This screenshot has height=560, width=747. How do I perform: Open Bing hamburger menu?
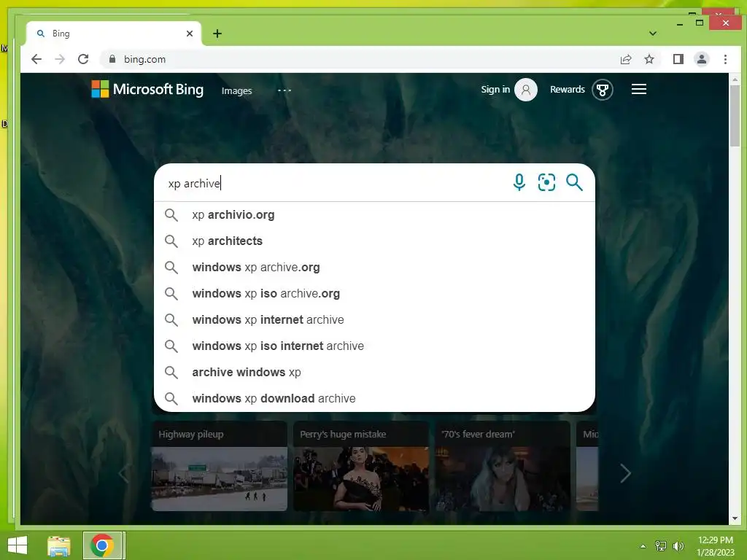tap(639, 89)
